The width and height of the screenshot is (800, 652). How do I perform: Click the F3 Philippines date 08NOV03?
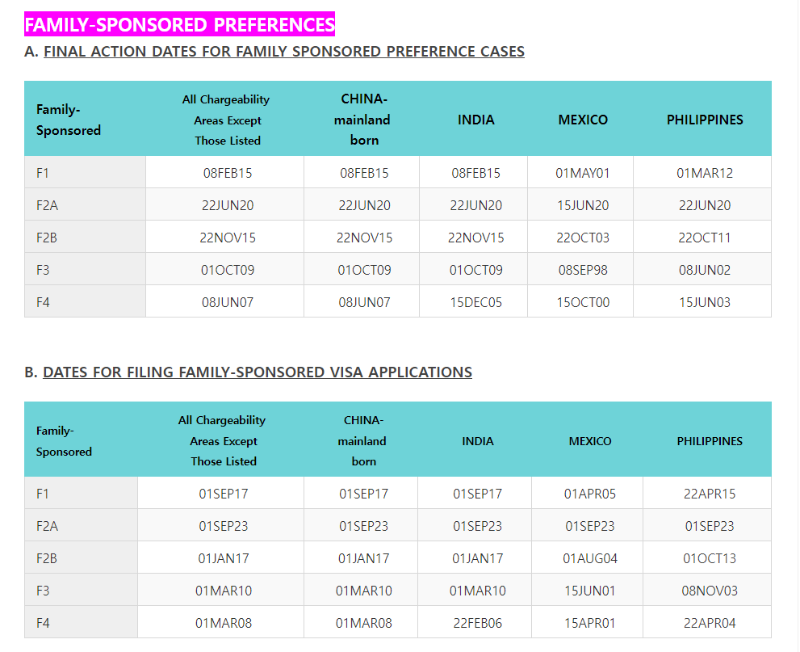click(x=709, y=591)
